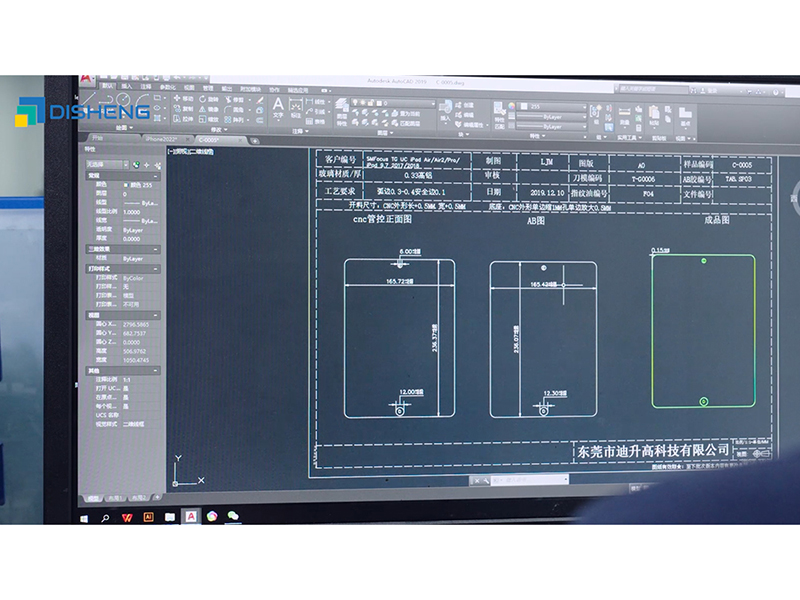
Task: Open the Insert (插入) ribbon tab
Action: [x=127, y=87]
